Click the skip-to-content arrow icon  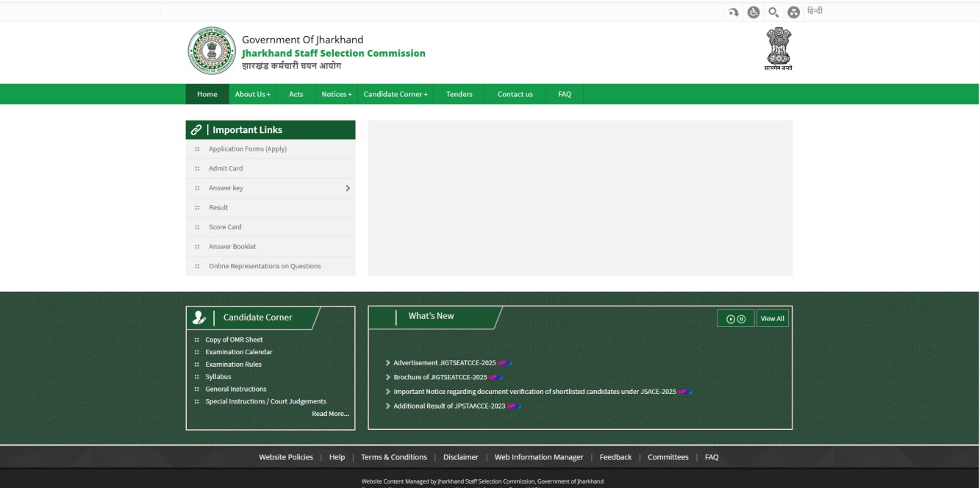tap(732, 10)
